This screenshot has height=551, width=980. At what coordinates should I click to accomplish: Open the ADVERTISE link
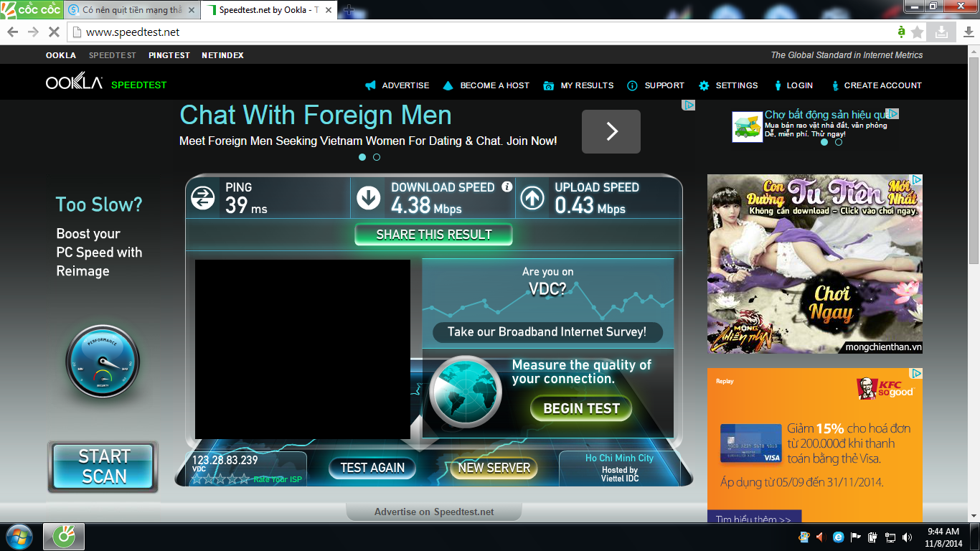click(405, 85)
